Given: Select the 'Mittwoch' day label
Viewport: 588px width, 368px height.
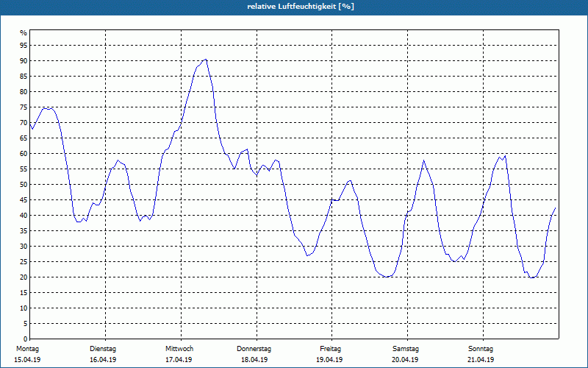Looking at the screenshot, I should point(179,349).
